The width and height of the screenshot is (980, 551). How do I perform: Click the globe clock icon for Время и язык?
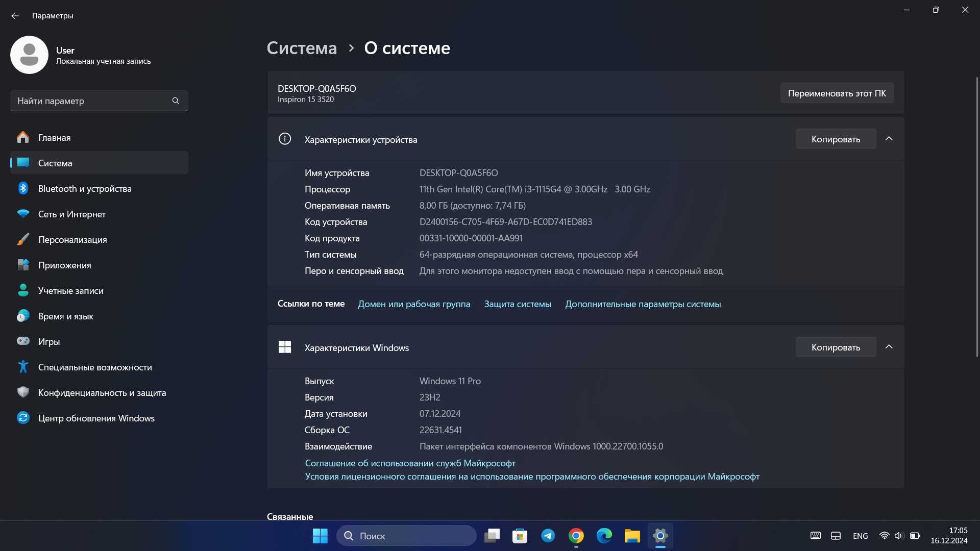tap(23, 316)
